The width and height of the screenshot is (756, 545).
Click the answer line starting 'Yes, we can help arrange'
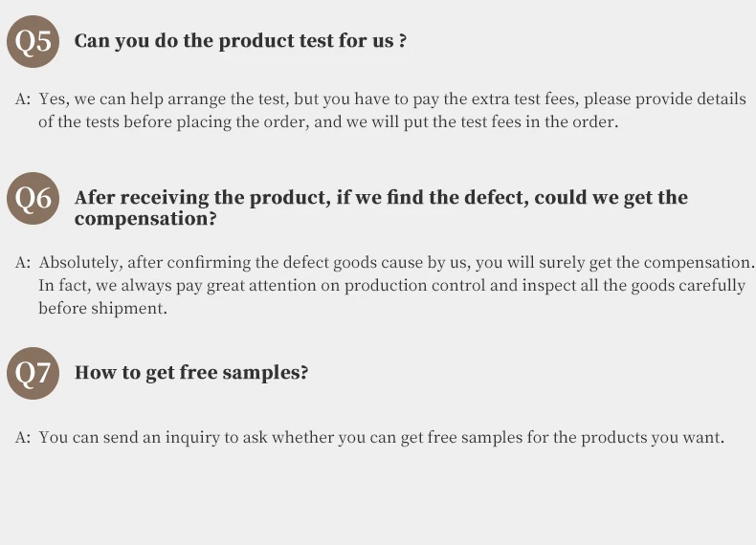tap(392, 99)
